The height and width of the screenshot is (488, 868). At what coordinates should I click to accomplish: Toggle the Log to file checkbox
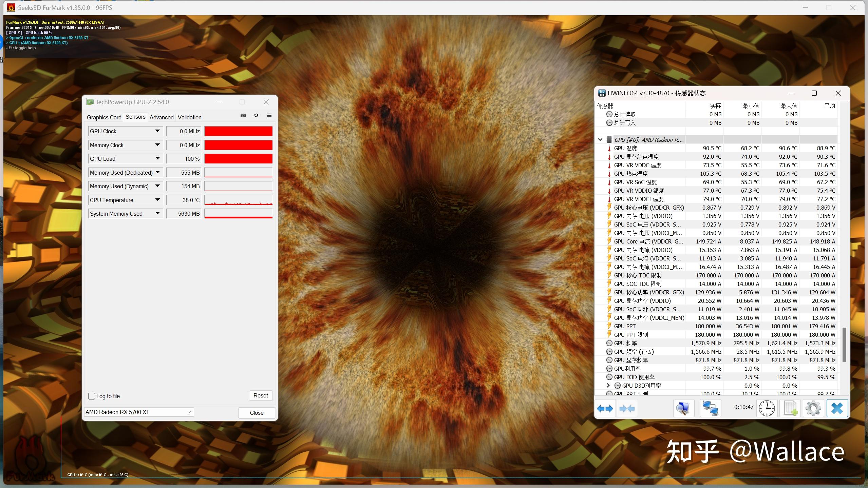[92, 396]
